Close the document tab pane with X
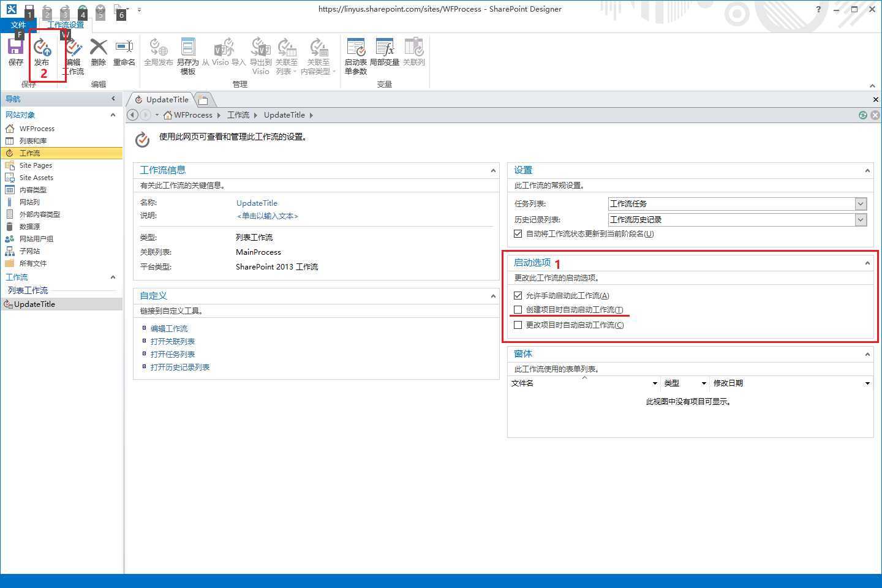The image size is (882, 588). point(876,99)
